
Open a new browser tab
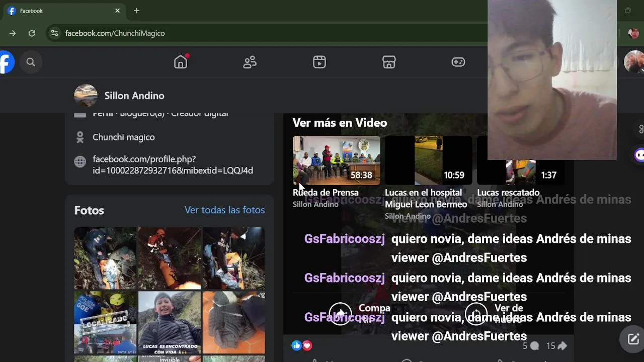click(136, 11)
